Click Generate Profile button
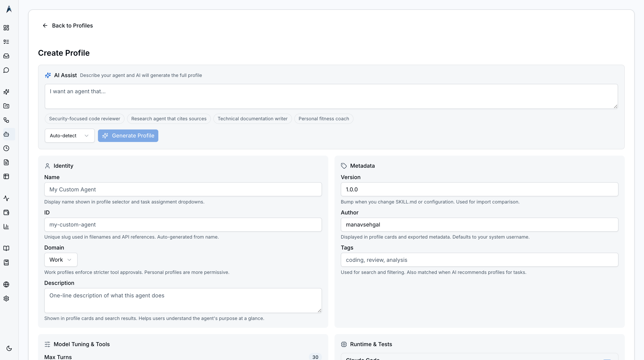This screenshot has height=360, width=644. pos(128,136)
